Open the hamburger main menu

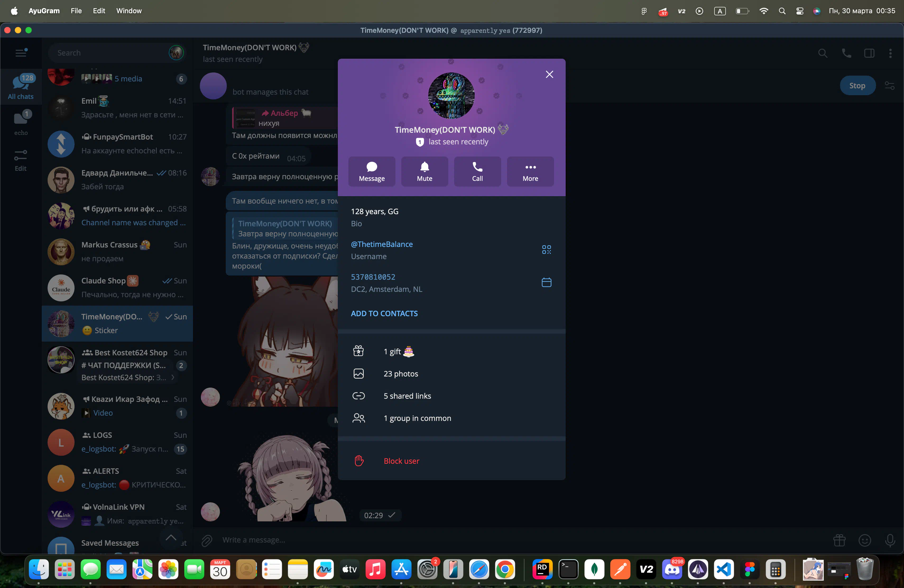[21, 53]
